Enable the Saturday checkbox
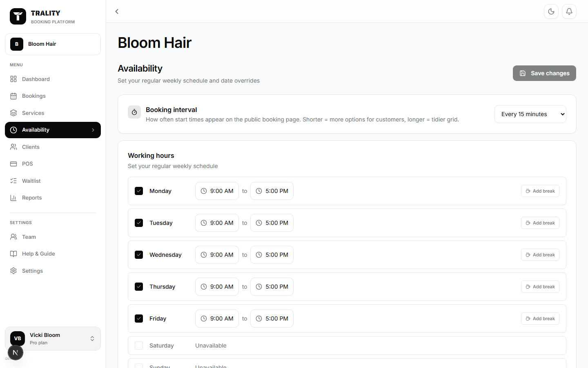Image resolution: width=588 pixels, height=368 pixels. (139, 346)
